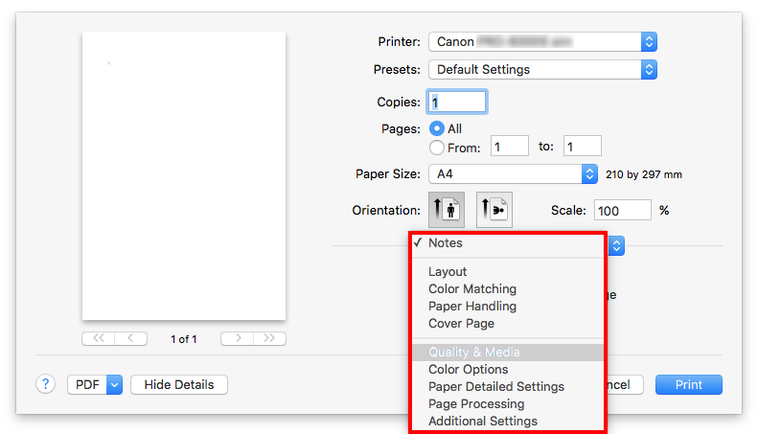Go to next page in preview
The width and height of the screenshot is (758, 434).
236,339
